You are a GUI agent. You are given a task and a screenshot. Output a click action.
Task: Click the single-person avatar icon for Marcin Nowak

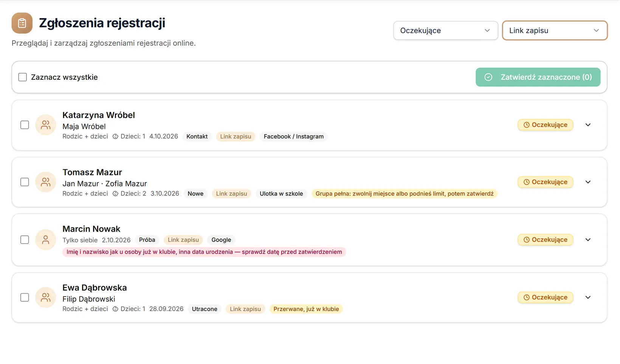pyautogui.click(x=46, y=240)
